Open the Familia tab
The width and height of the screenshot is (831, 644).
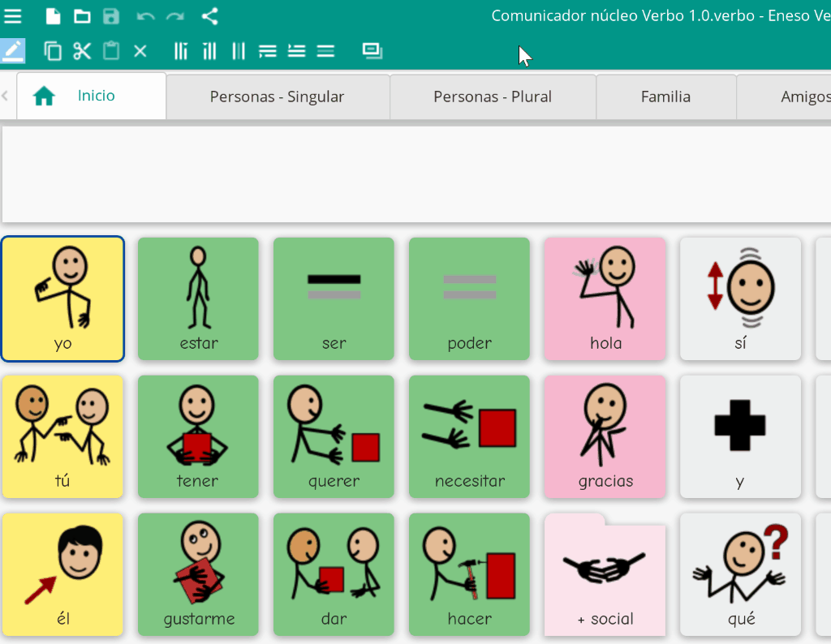[666, 97]
